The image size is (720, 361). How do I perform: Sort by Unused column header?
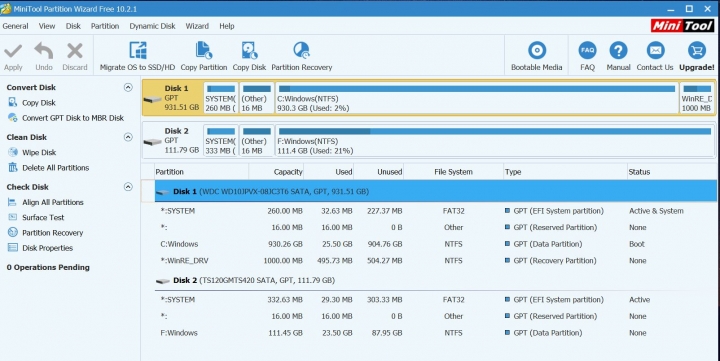378,172
